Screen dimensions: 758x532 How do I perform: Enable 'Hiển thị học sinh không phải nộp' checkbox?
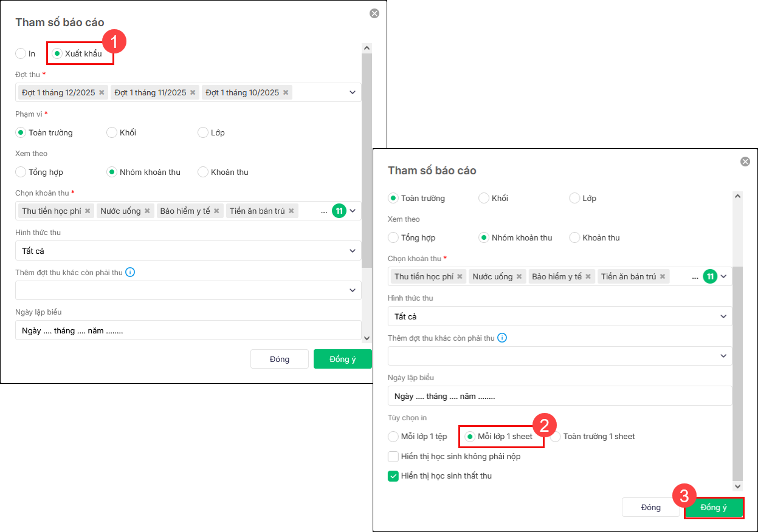click(x=393, y=456)
